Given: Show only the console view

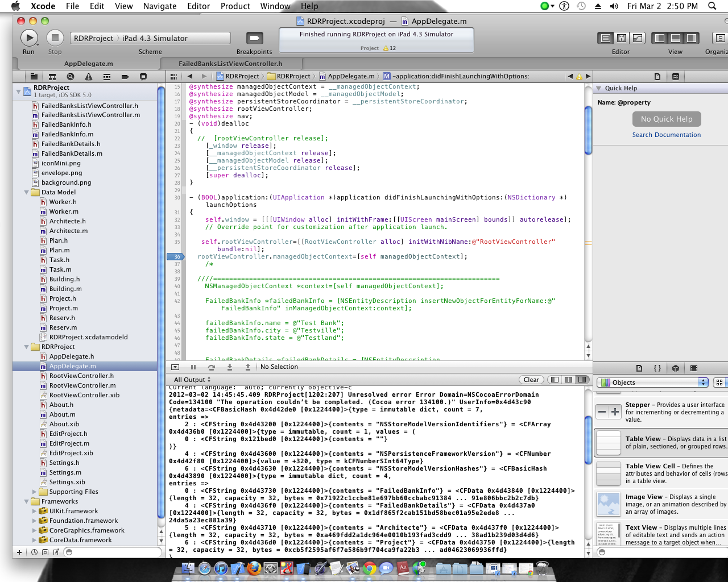Looking at the screenshot, I should tap(581, 380).
